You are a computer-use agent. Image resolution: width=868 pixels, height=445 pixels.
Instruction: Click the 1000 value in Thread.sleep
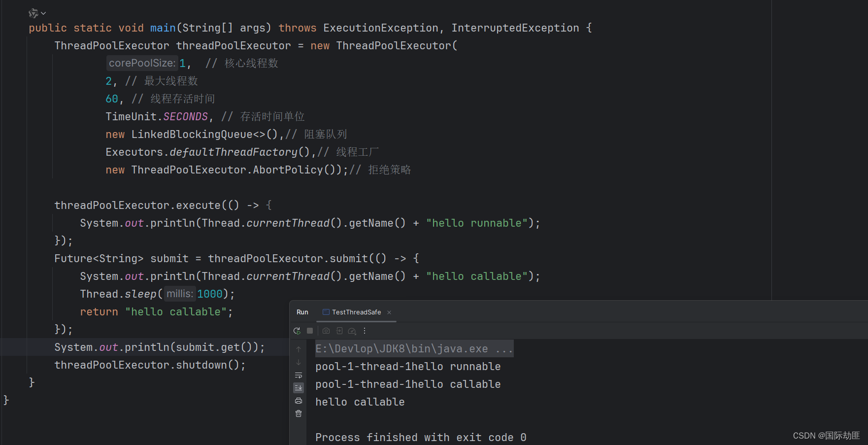coord(210,294)
